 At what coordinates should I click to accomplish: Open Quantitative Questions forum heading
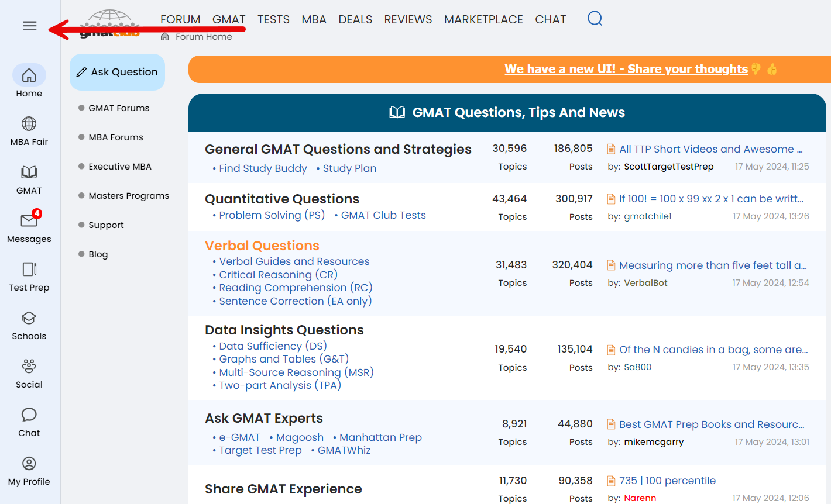(x=282, y=199)
